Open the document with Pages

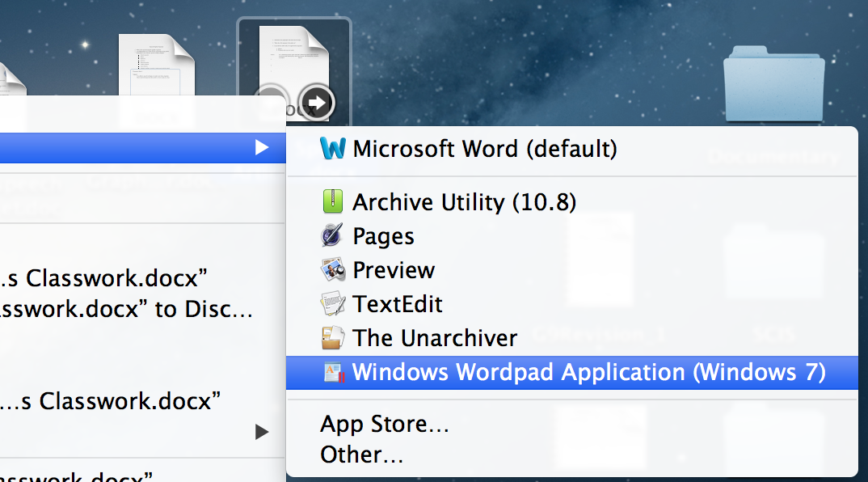point(572,237)
